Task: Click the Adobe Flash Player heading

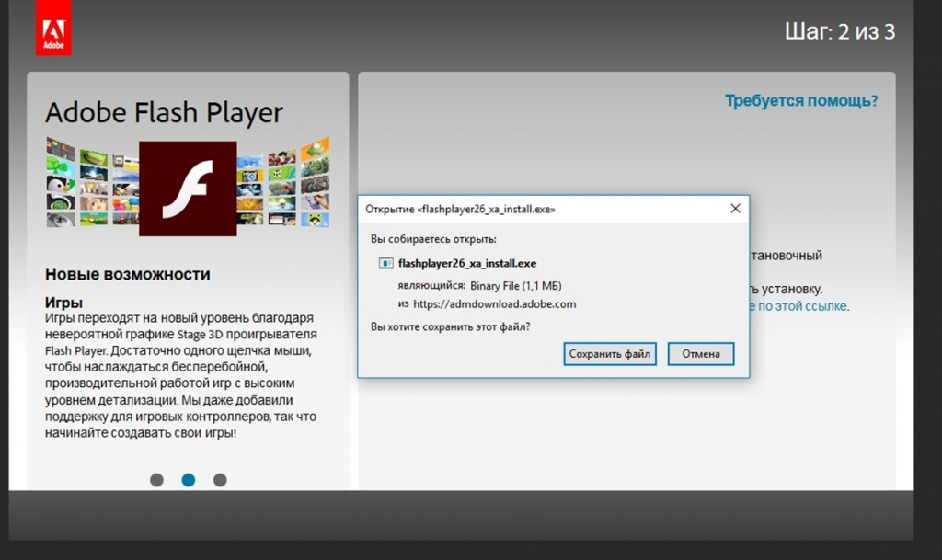Action: tap(164, 113)
